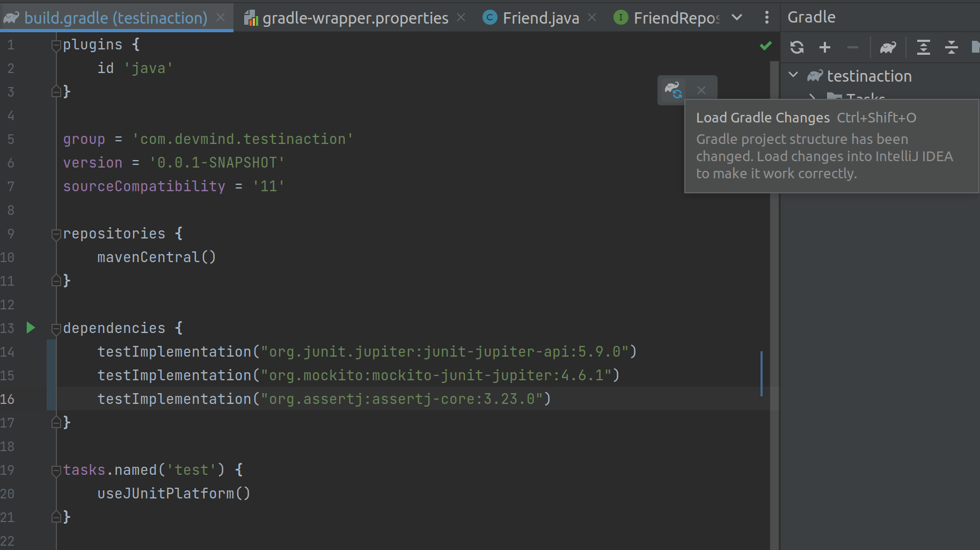Screen dimensions: 980x550
Task: Link a Gradle project with plus icon
Action: (825, 47)
